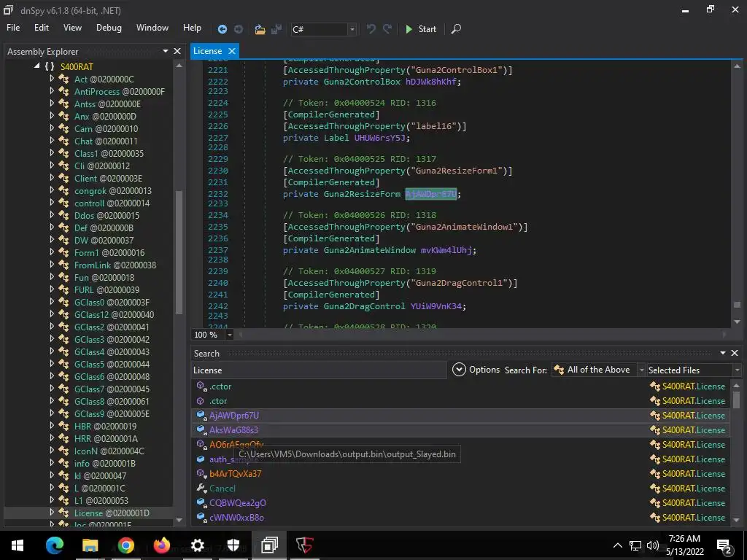
Task: Open the Debug menu
Action: (x=109, y=28)
